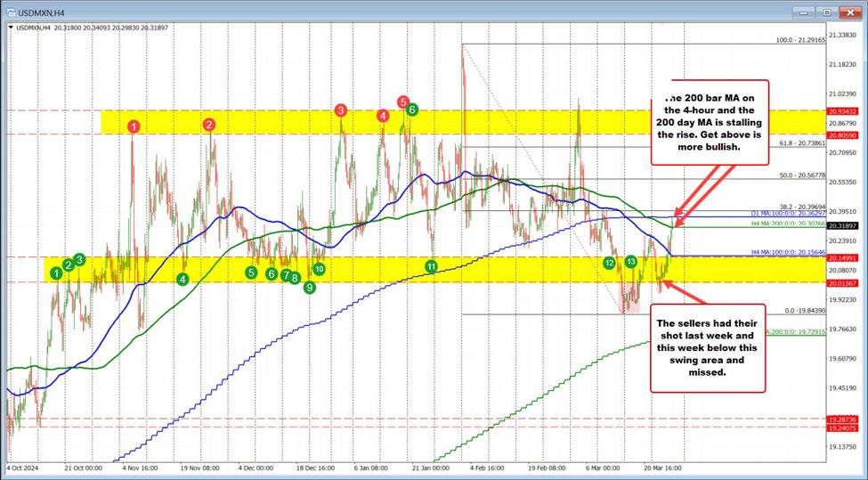This screenshot has height=480, width=868.
Task: Click the red 20.01567 price level label
Action: click(x=841, y=282)
